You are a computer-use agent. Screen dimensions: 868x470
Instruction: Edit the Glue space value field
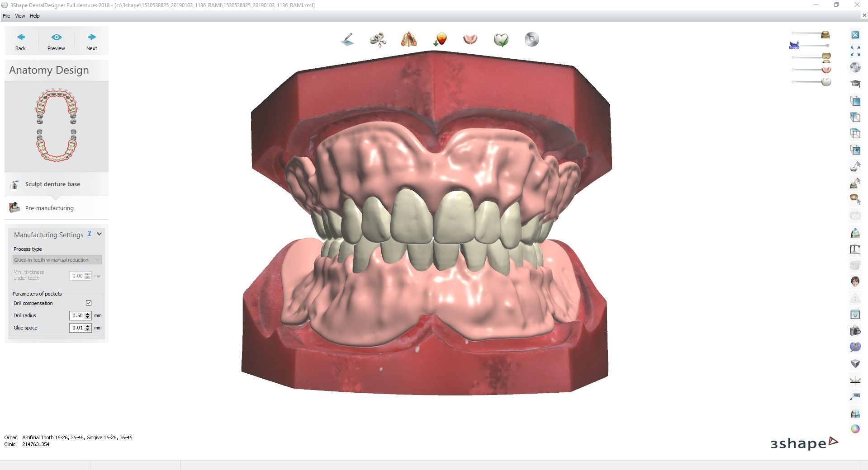point(77,328)
